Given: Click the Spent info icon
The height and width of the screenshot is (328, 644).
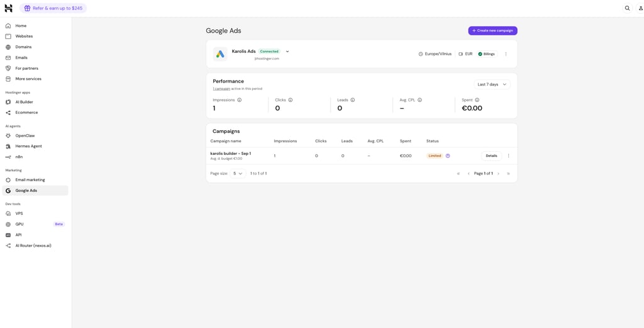Looking at the screenshot, I should tap(477, 100).
